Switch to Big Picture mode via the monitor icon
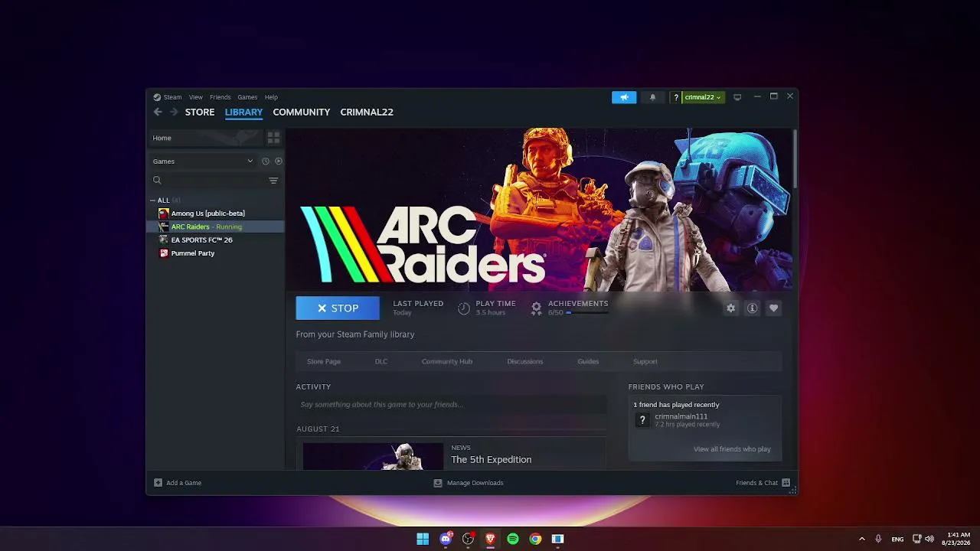The image size is (980, 551). click(737, 97)
